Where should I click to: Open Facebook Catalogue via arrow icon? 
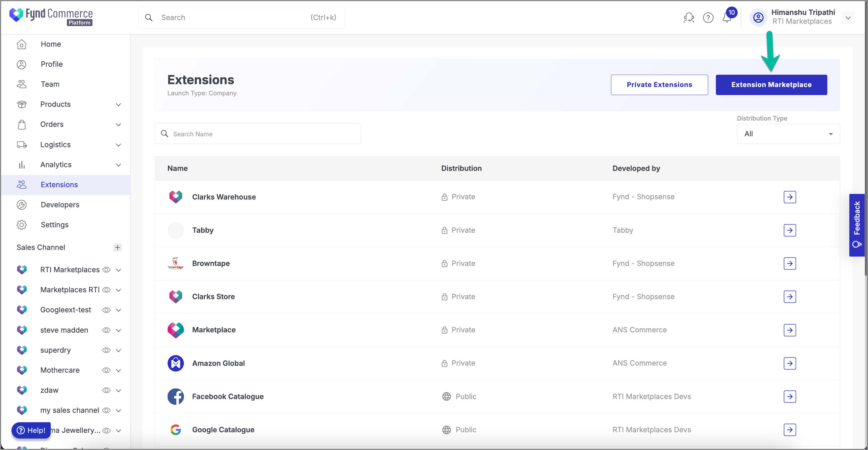coord(790,397)
